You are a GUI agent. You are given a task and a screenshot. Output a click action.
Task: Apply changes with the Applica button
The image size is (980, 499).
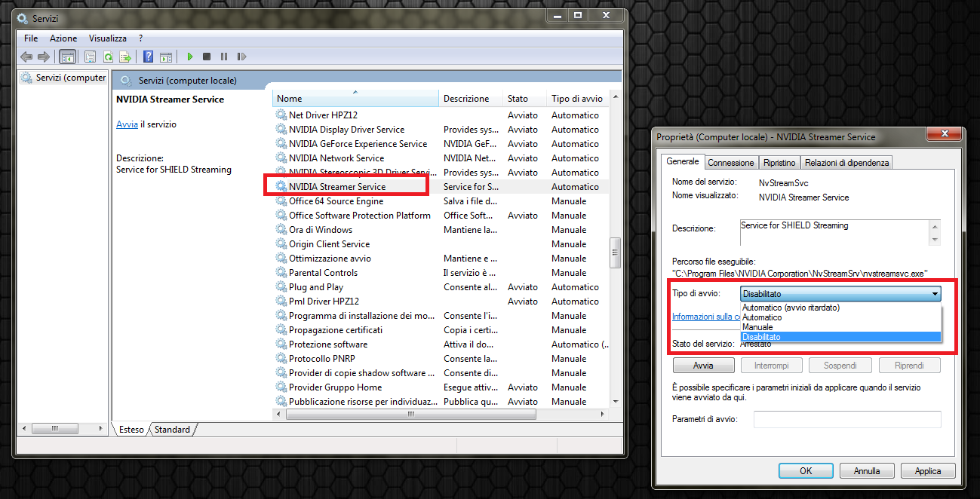[928, 471]
